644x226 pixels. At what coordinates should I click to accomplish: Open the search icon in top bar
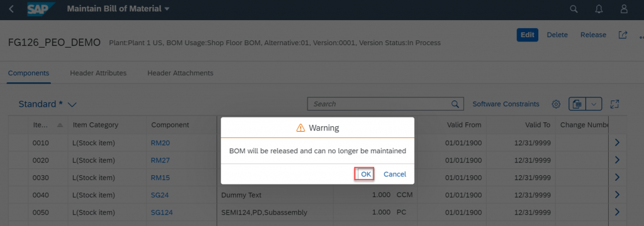[574, 9]
